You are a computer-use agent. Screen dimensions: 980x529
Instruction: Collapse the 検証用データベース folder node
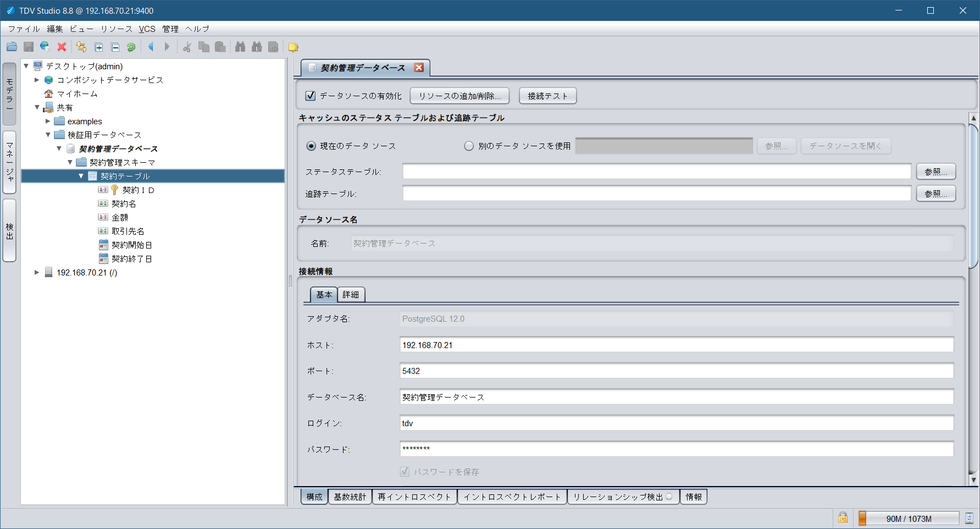[48, 135]
